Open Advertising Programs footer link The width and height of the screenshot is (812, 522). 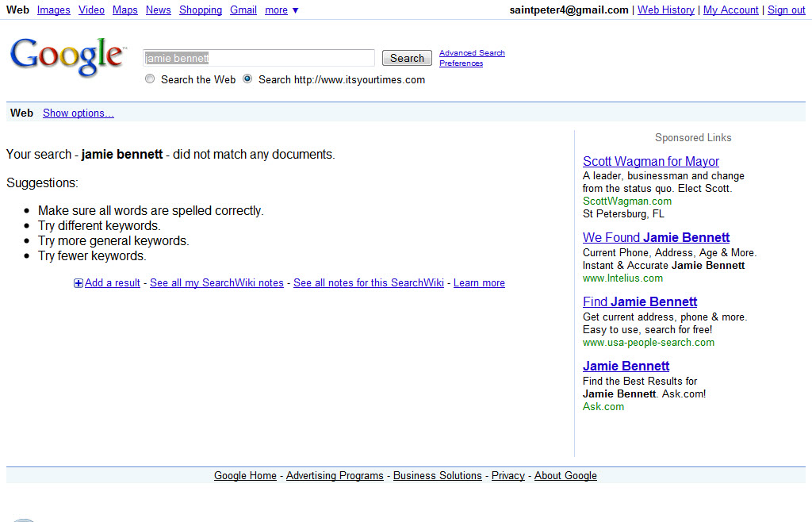[x=335, y=475]
